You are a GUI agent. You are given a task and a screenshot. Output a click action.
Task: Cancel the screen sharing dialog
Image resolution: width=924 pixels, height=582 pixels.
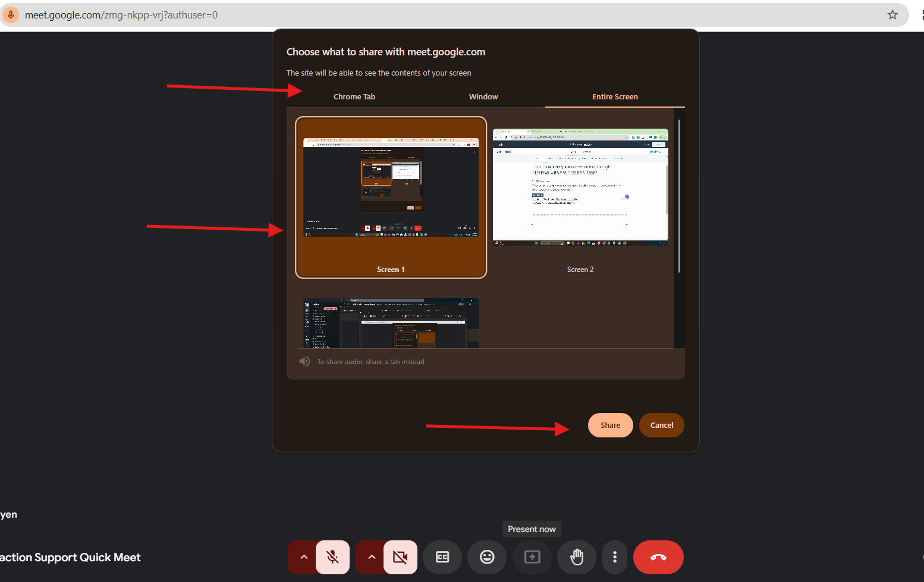pos(662,425)
